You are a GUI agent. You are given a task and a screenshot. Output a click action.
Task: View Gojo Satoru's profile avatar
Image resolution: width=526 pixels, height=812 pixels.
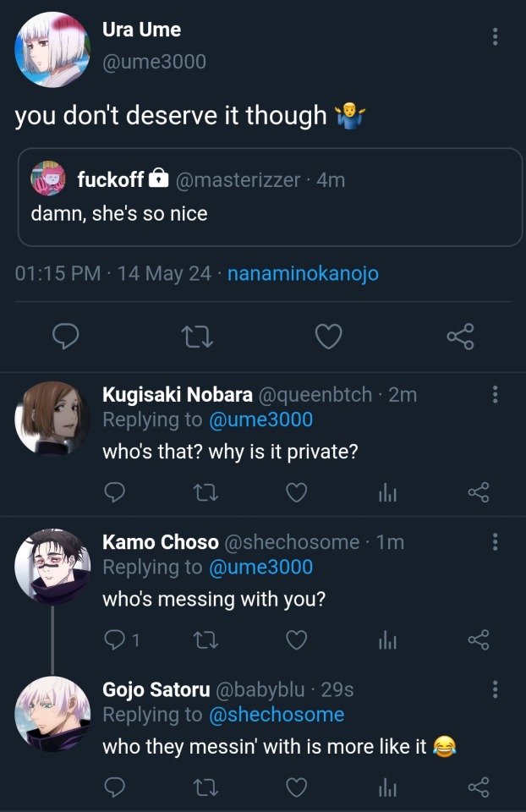click(52, 713)
